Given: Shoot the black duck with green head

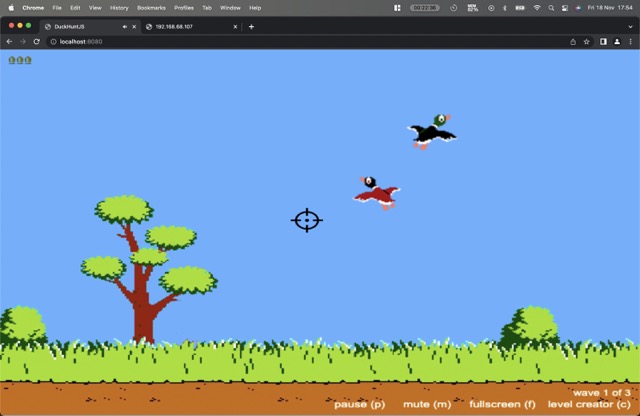Looking at the screenshot, I should [x=432, y=132].
